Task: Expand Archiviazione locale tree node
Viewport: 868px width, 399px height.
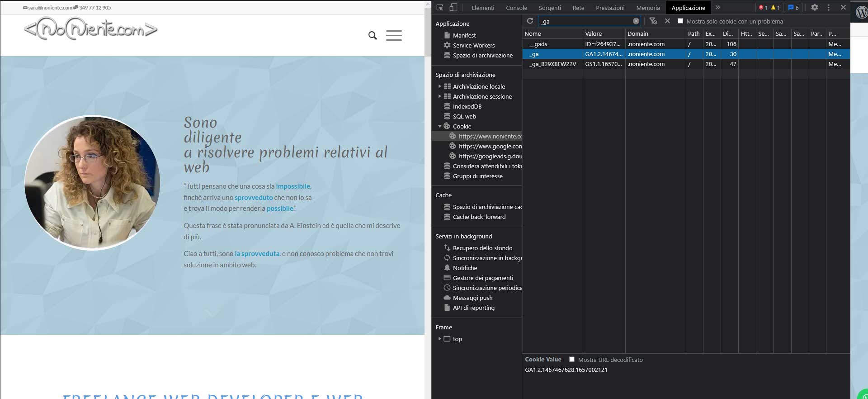Action: (439, 86)
